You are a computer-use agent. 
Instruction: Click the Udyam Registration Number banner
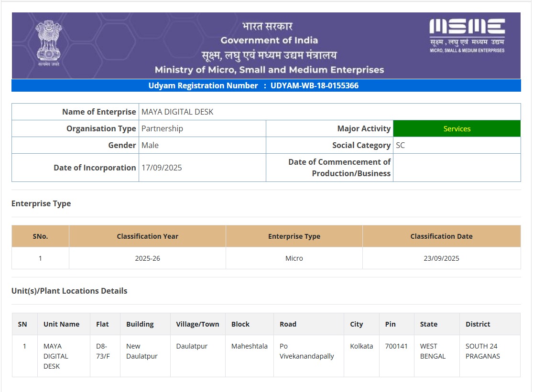click(253, 86)
